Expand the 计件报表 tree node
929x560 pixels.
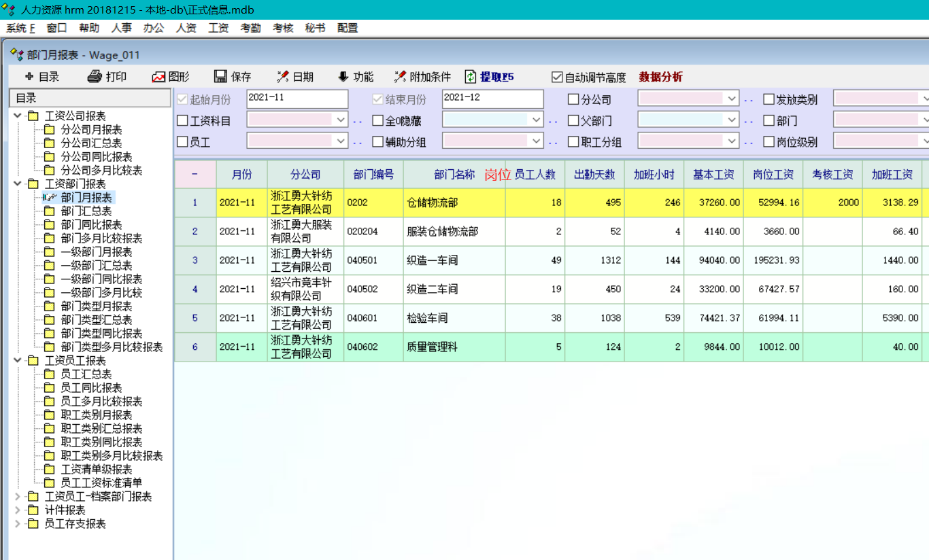point(17,510)
